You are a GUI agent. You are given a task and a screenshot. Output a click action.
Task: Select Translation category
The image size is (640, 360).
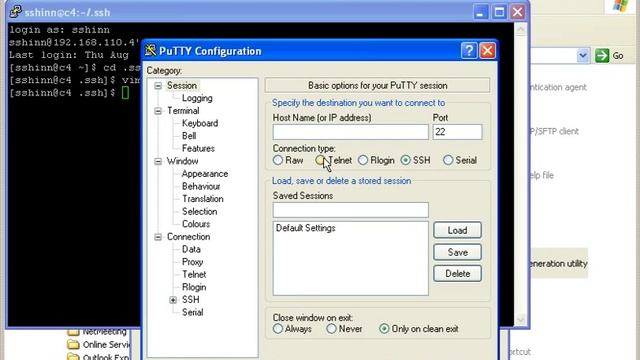click(x=203, y=199)
